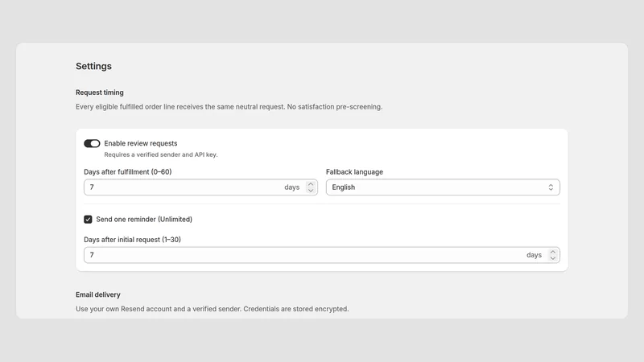
Task: Click the 'Send one reminder (Unlimited)' label
Action: [x=144, y=219]
